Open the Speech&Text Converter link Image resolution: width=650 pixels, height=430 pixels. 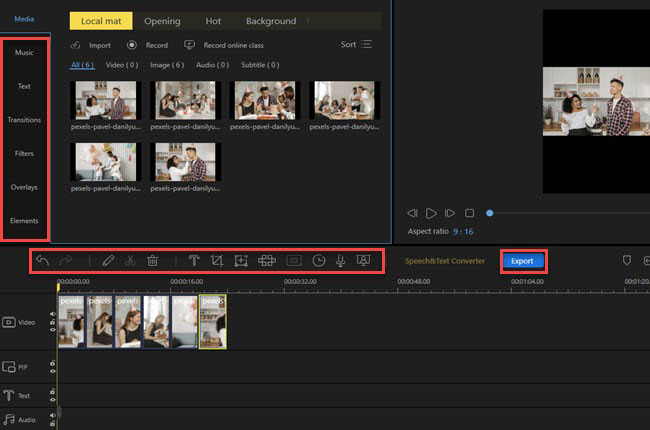(444, 261)
